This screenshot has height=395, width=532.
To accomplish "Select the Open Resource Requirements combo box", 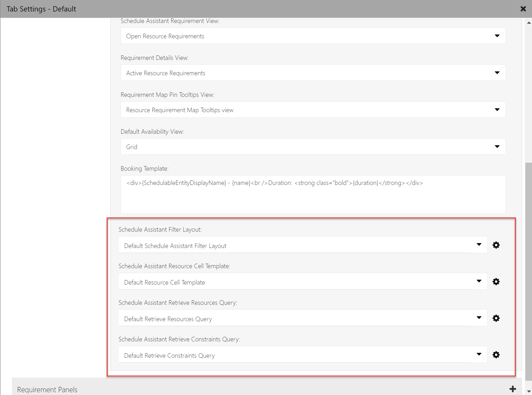I will click(313, 36).
